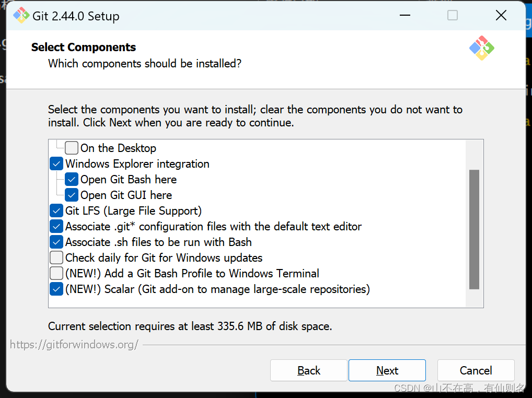Enable daily checks for Git updates
The width and height of the screenshot is (532, 398).
click(56, 257)
